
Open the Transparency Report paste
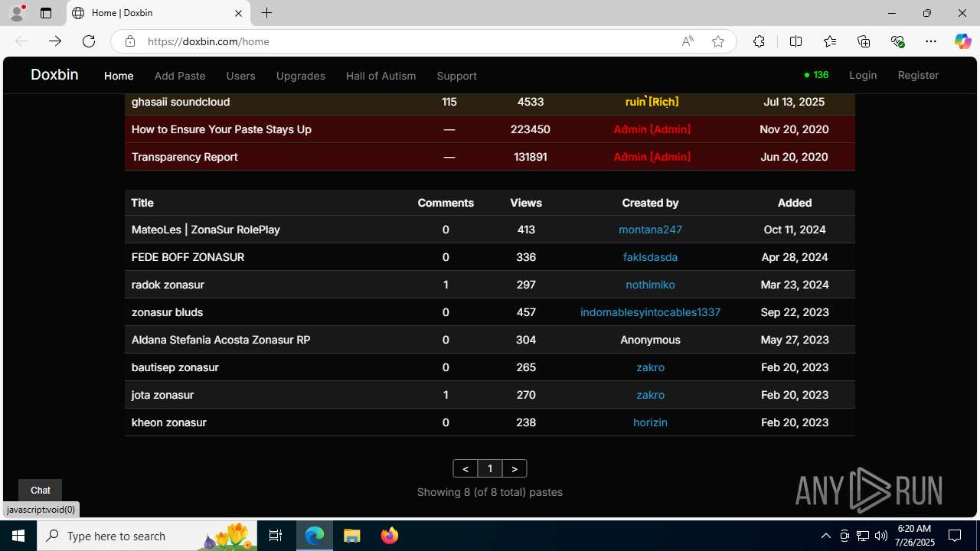point(185,157)
